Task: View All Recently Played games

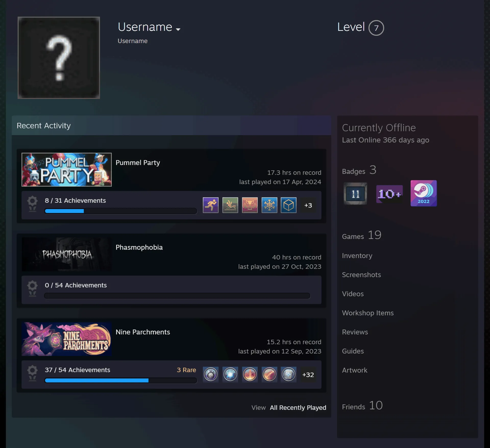Action: point(298,407)
